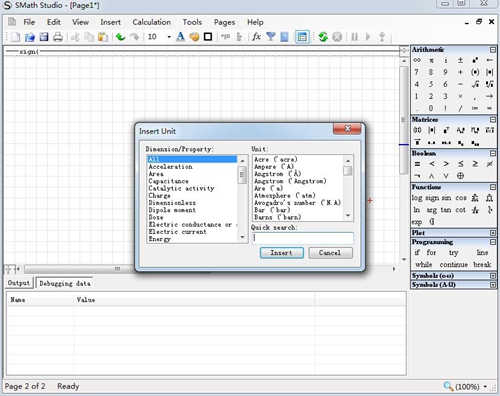Insert the plus-minus operator

(460, 60)
